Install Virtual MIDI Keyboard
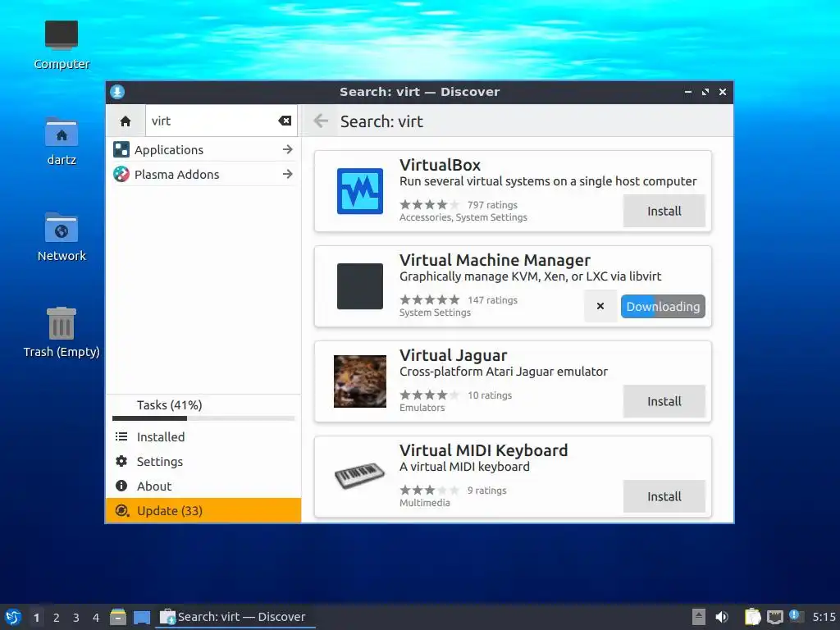840x630 pixels. (664, 496)
